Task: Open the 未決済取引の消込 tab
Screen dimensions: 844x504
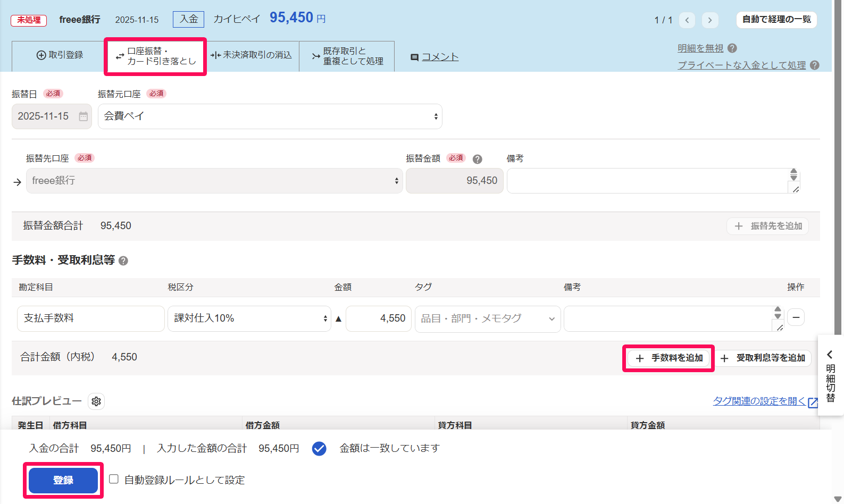Action: click(x=251, y=55)
